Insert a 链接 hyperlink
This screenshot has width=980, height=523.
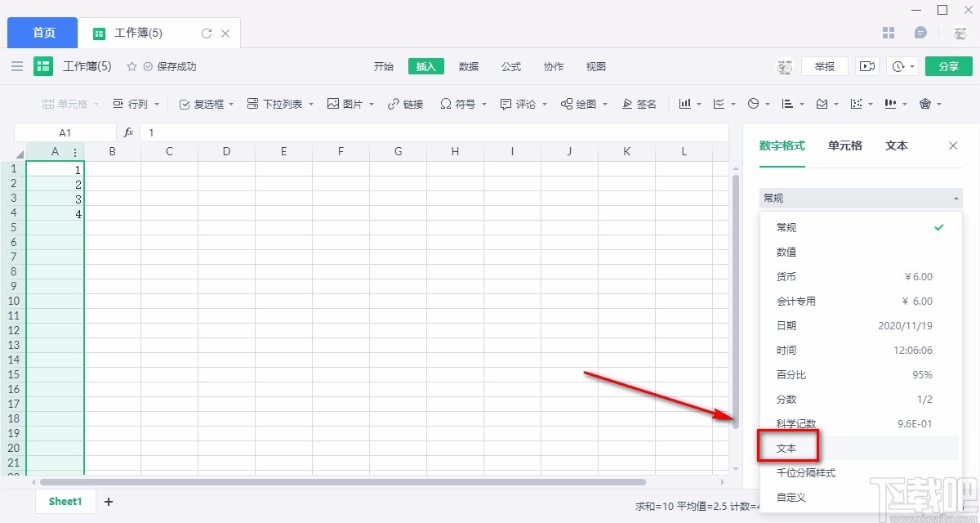click(x=405, y=104)
